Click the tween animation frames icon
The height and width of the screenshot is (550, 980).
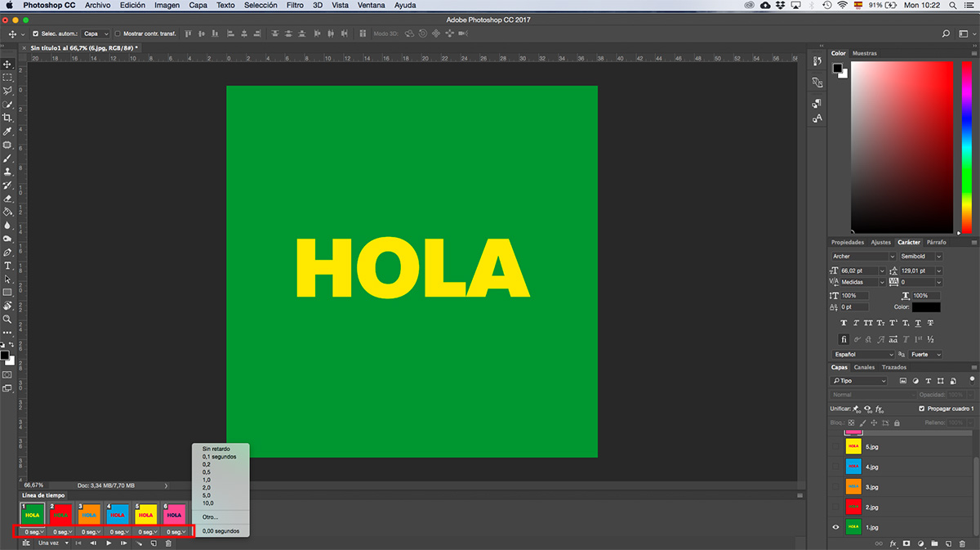[x=139, y=543]
